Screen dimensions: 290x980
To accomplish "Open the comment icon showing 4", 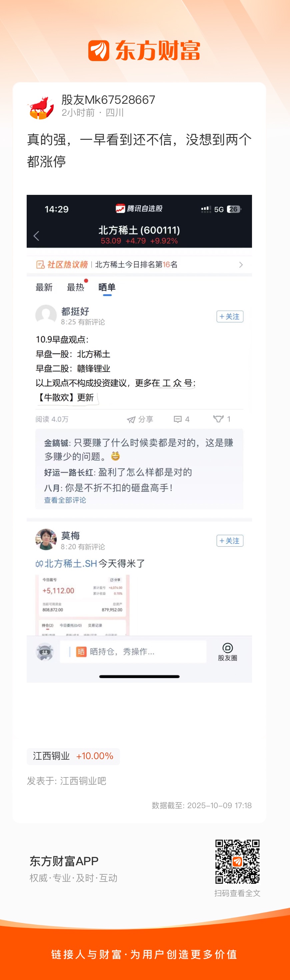I will tap(177, 419).
